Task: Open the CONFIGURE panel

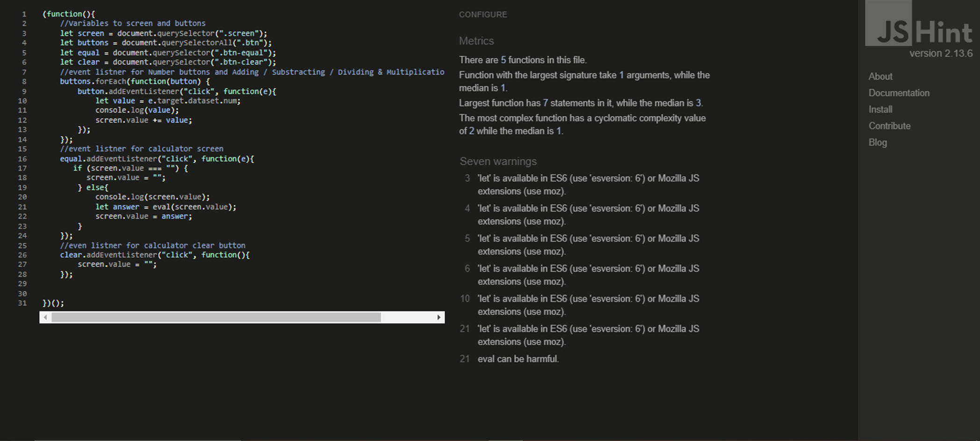Action: (483, 14)
